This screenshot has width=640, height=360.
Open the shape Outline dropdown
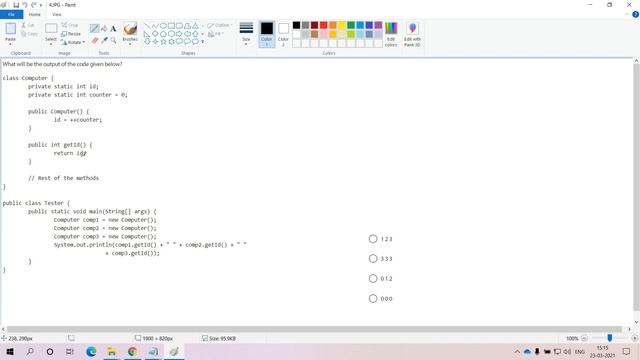pos(220,25)
